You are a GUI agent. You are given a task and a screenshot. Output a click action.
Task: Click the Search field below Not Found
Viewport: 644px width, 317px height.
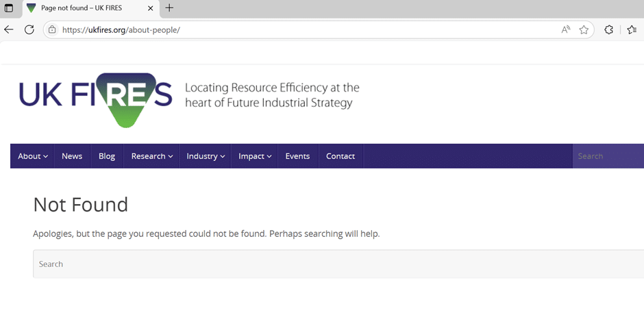click(338, 264)
